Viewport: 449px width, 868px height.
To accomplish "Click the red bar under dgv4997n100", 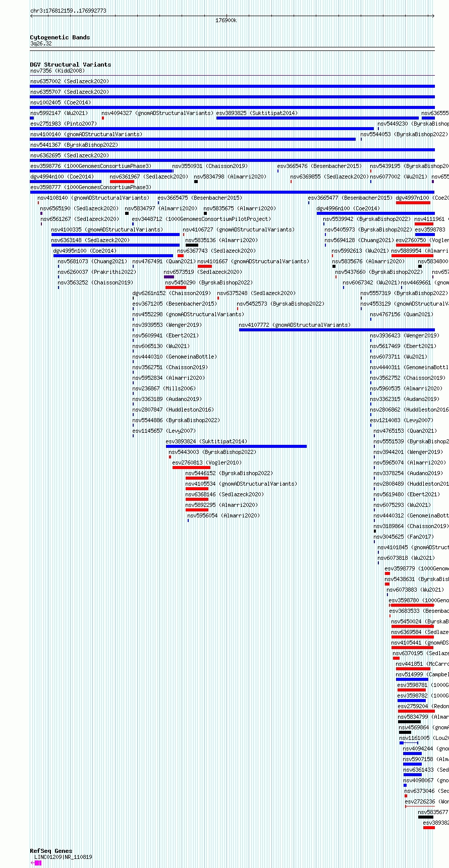I will pos(413,203).
